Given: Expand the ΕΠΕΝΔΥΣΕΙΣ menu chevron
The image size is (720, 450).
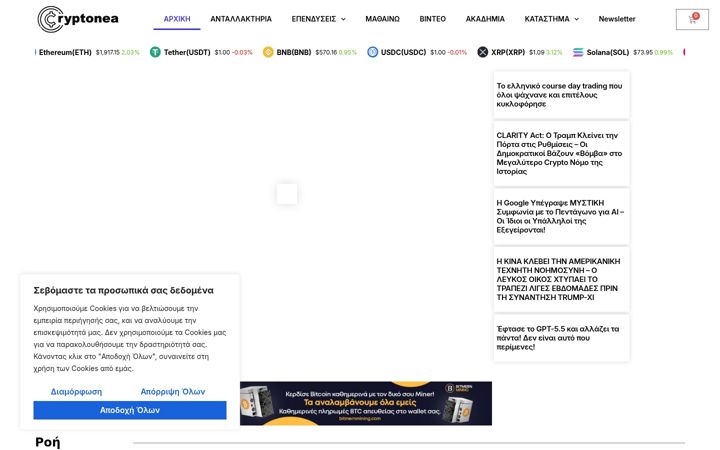Looking at the screenshot, I should coord(343,19).
